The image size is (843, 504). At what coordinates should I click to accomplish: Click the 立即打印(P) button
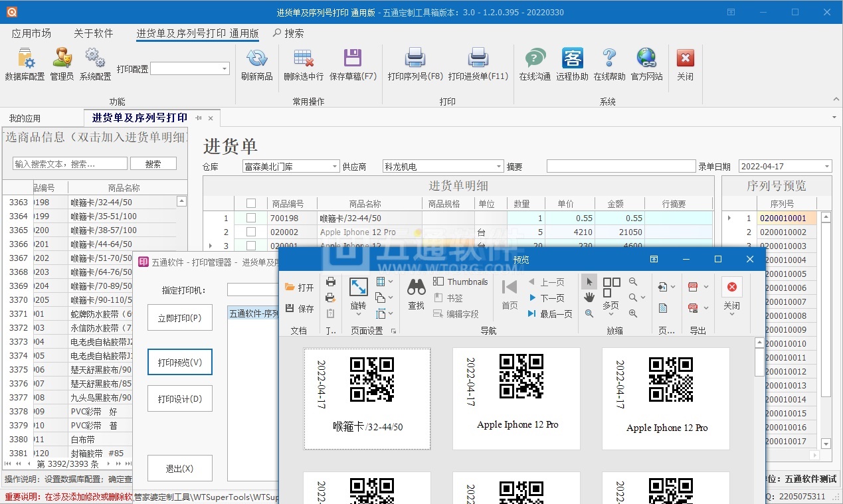(x=180, y=318)
